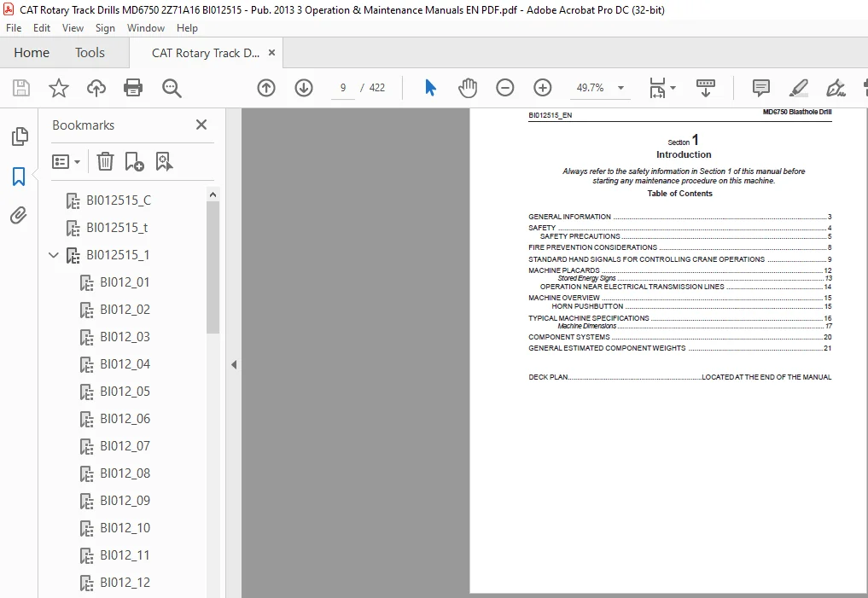Open bookmark options dropdown menu
Viewport: 868px width, 598px height.
tap(66, 161)
